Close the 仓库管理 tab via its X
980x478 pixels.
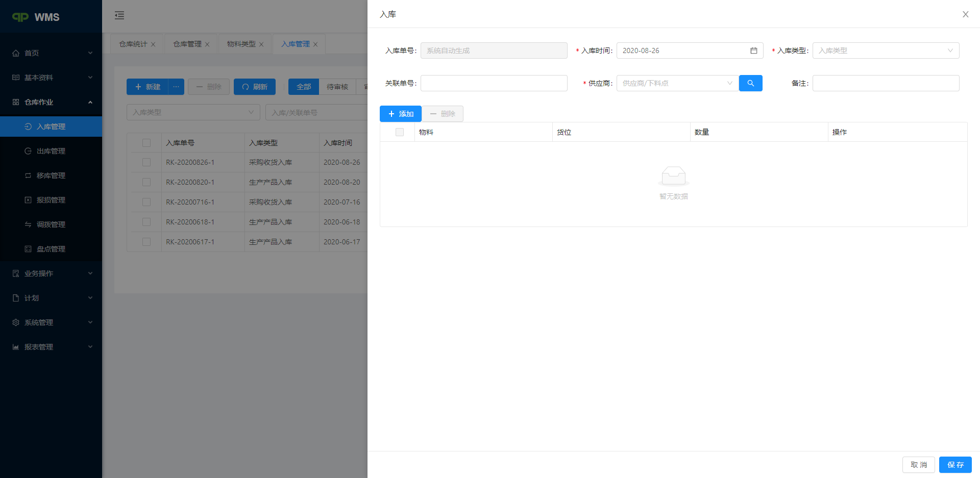pos(207,44)
